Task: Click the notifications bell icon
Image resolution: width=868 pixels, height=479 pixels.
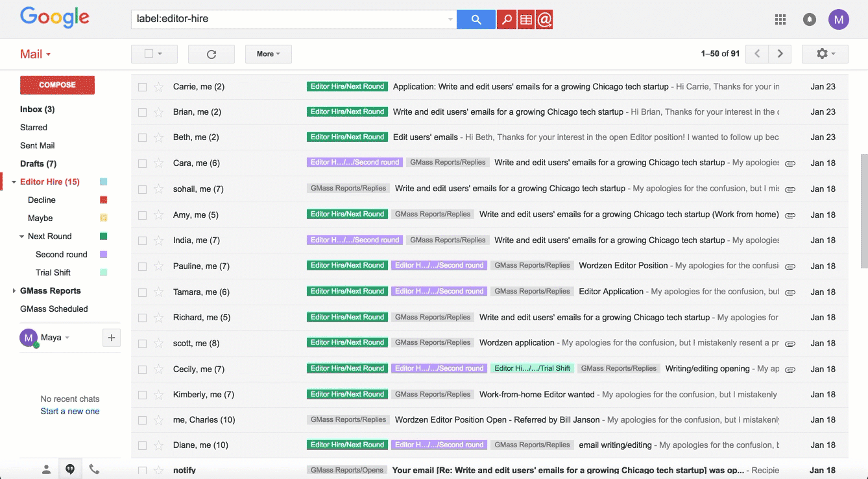Action: coord(810,19)
